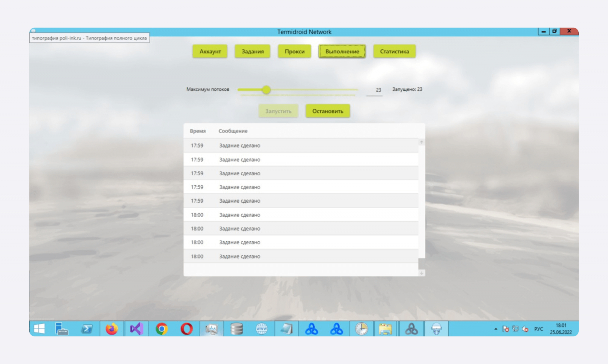
Task: Click the Максимум потоков slider handle
Action: tap(266, 90)
